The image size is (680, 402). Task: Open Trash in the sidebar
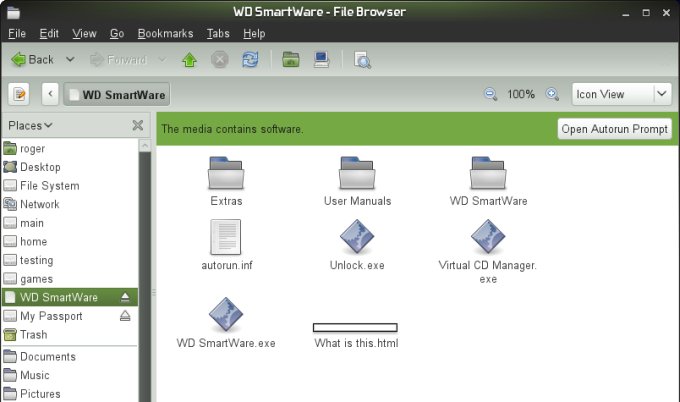(x=69, y=335)
